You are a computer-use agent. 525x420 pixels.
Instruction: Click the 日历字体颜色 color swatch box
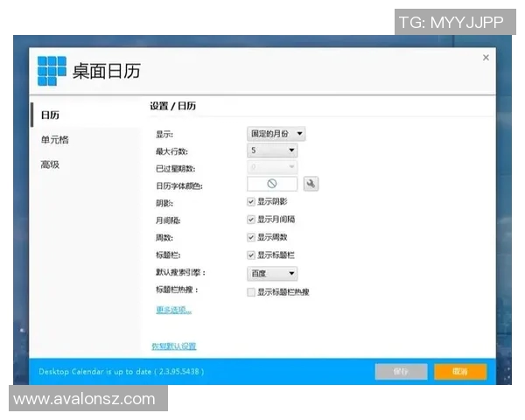point(272,184)
